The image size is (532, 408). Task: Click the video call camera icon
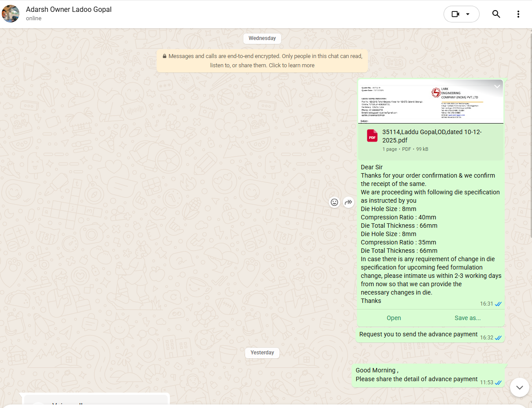tap(455, 14)
